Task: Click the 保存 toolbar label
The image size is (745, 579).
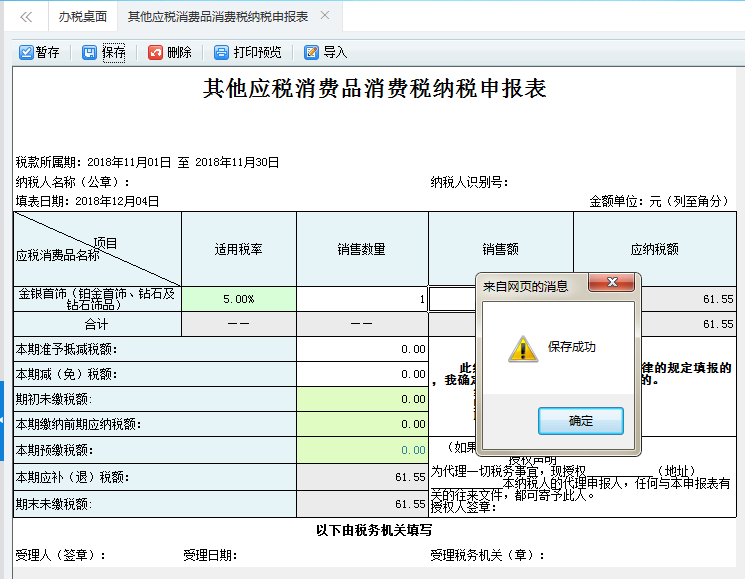Action: (x=114, y=52)
